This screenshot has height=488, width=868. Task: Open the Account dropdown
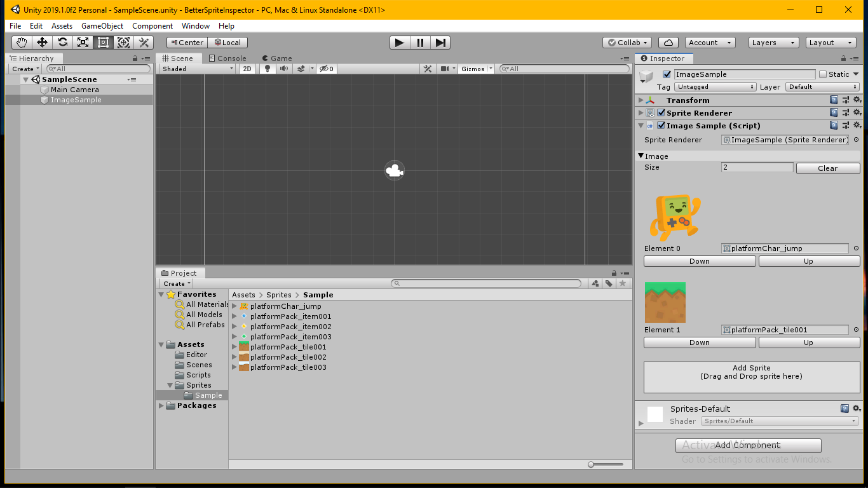710,43
